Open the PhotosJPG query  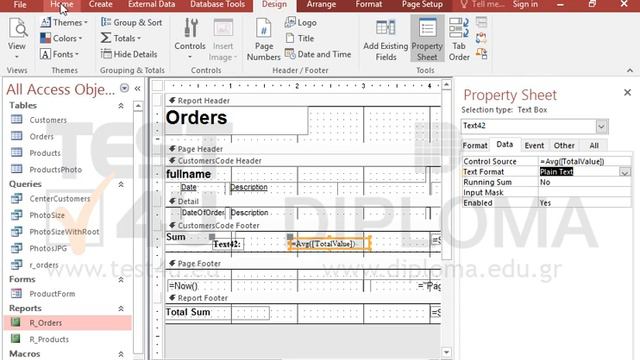click(x=48, y=248)
